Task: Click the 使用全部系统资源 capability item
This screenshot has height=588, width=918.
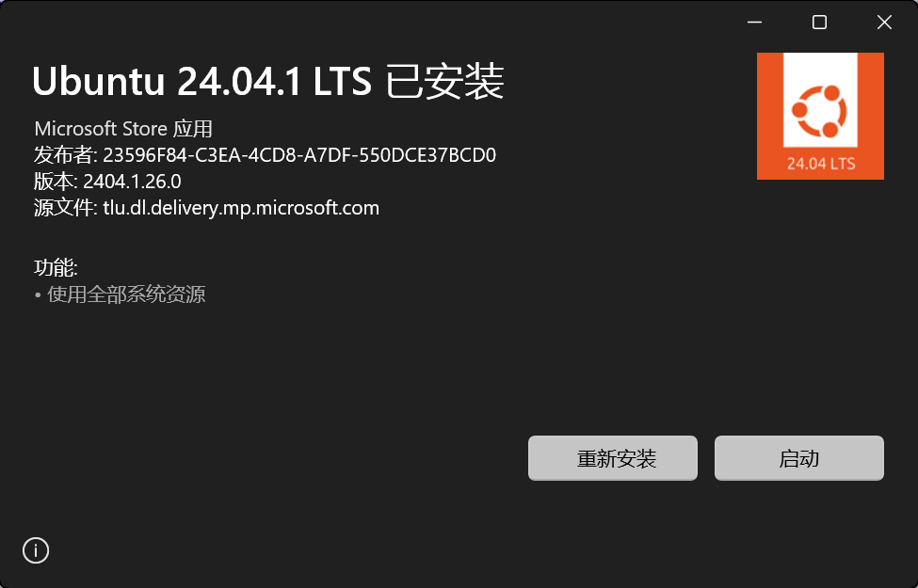Action: (x=126, y=294)
